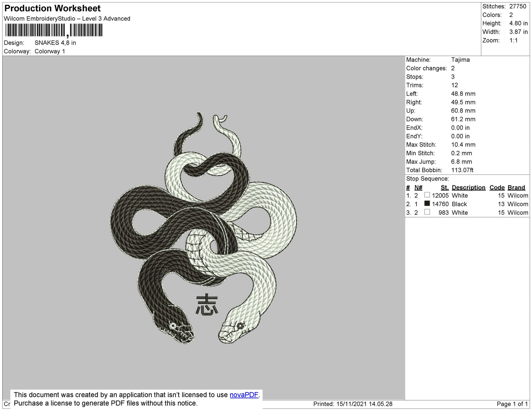
Task: Click the Page 1 of 1 footer
Action: [x=512, y=404]
